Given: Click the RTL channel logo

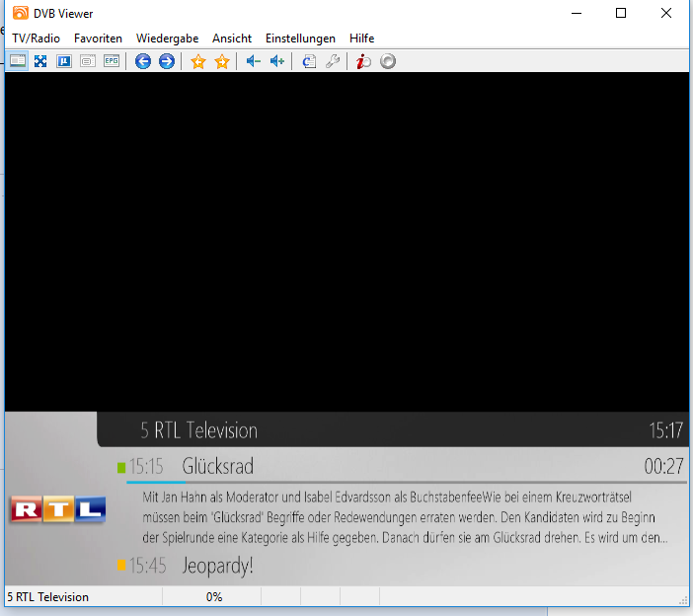Looking at the screenshot, I should (x=58, y=509).
